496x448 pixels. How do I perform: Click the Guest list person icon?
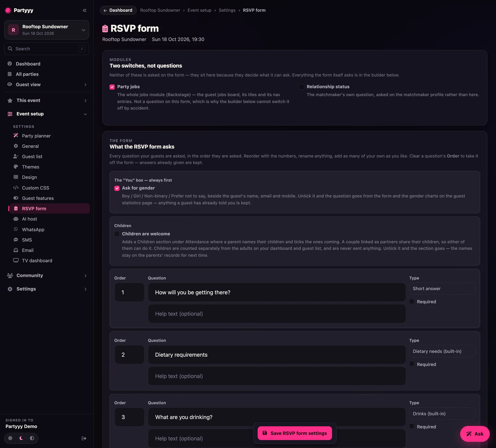[x=16, y=156]
